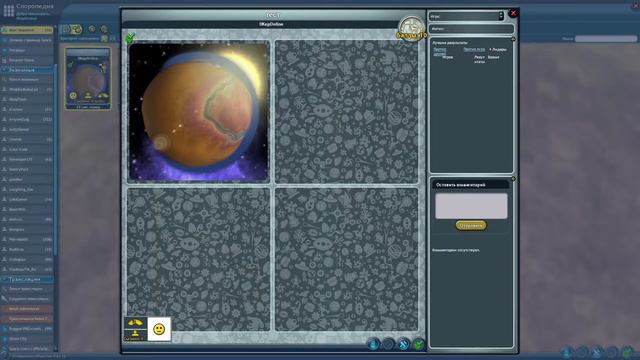This screenshot has width=640, height=360.
Task: Click the handshake icon at dialog bottom-left
Action: (135, 323)
